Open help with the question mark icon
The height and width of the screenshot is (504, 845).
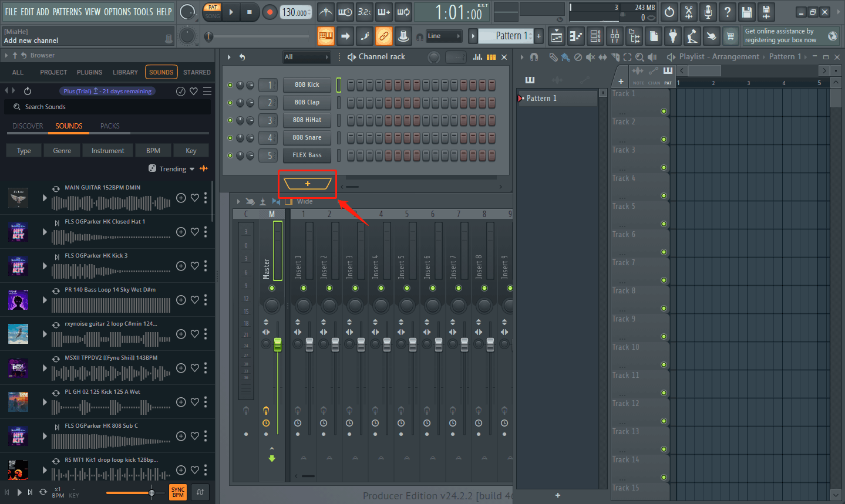tap(728, 12)
